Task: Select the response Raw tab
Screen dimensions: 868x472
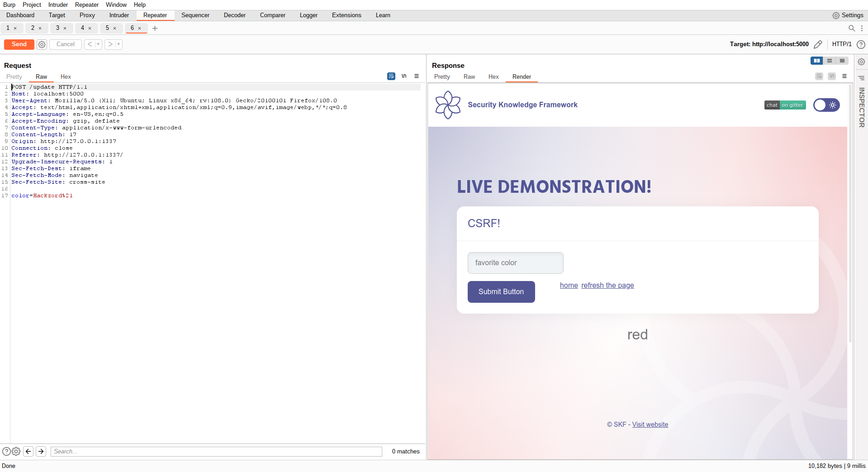Action: point(469,77)
